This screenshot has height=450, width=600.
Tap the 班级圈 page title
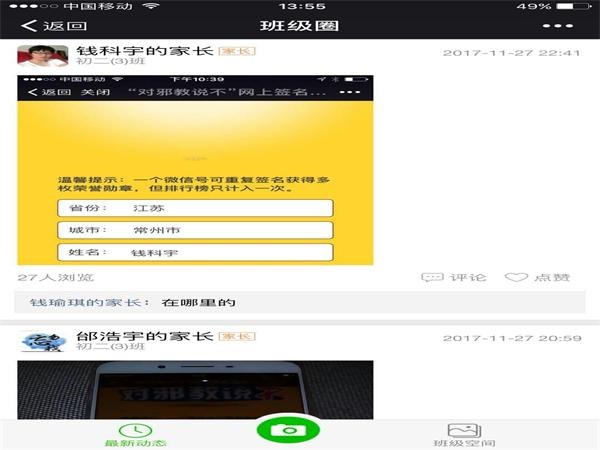pos(299,26)
